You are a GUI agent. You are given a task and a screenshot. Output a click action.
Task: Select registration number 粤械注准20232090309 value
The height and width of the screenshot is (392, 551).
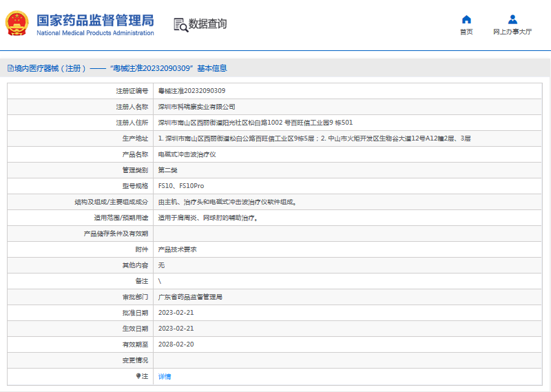[192, 91]
